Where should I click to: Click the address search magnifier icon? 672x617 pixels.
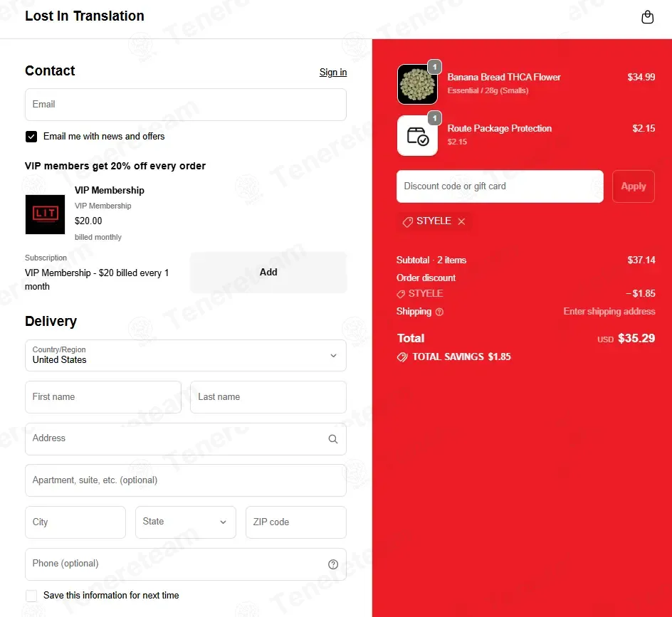(333, 439)
